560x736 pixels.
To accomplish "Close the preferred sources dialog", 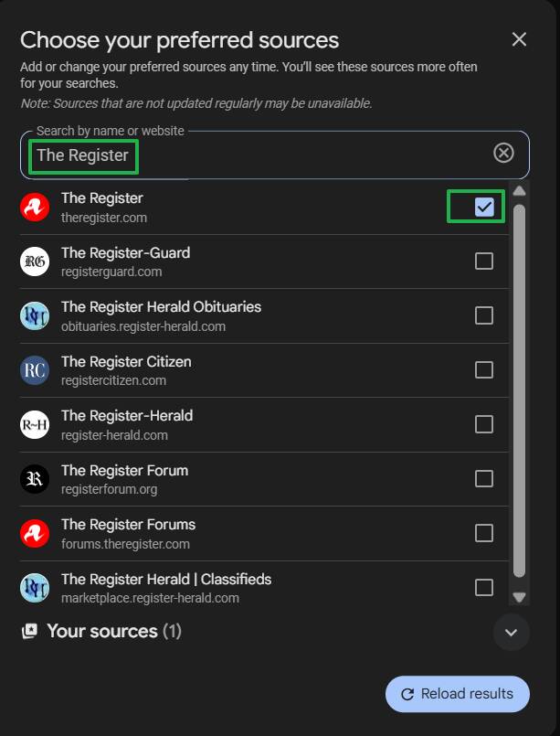I will [519, 39].
